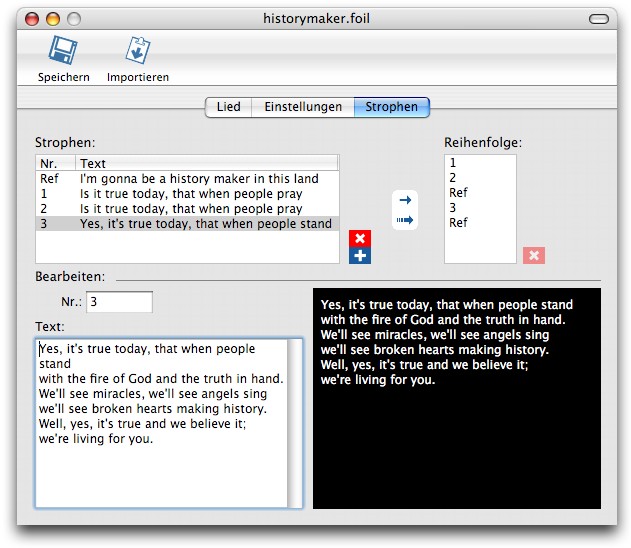Add new verse with blue plus button
This screenshot has width=631, height=548.
[360, 256]
